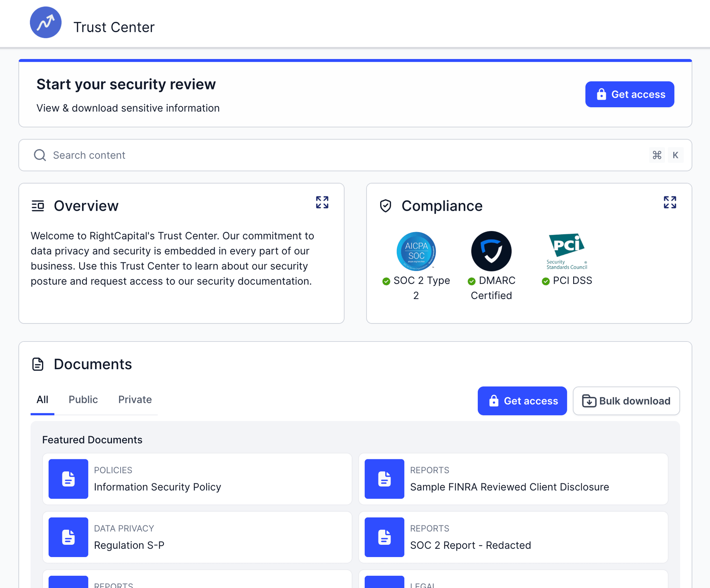Click Get access in Documents section

522,401
